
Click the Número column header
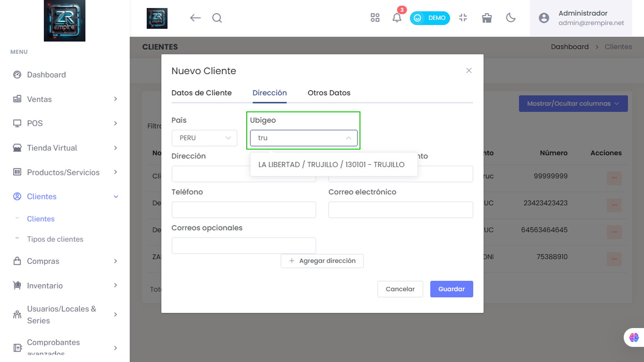point(554,153)
